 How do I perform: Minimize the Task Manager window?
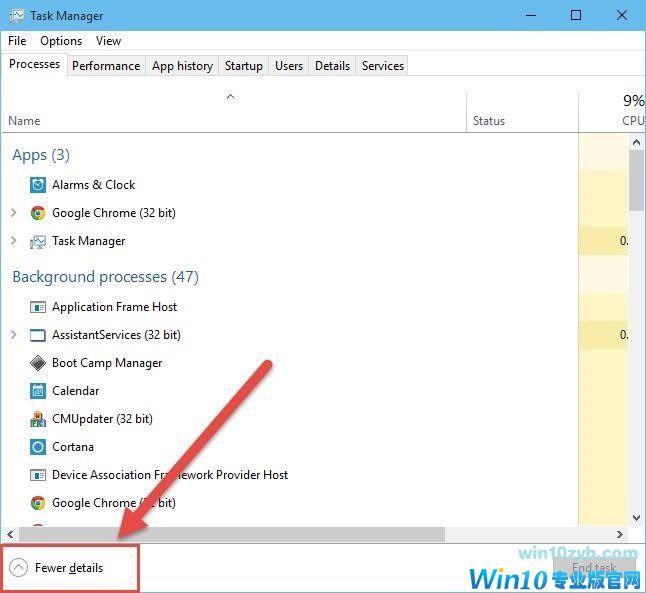coord(531,16)
